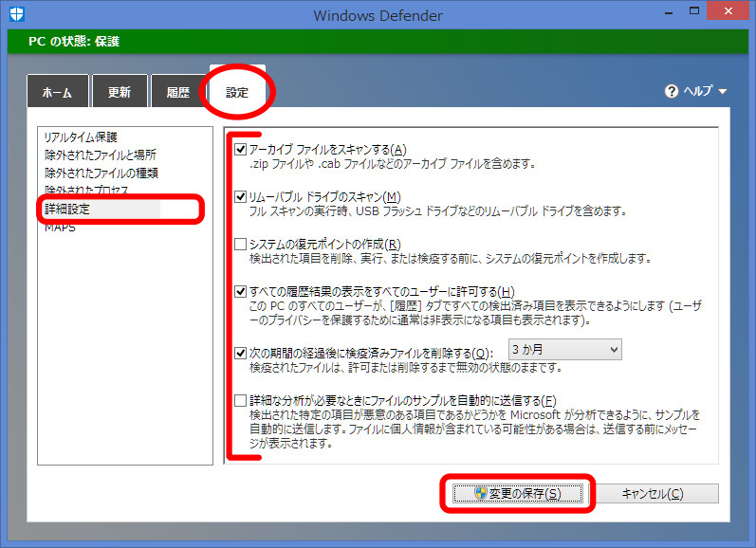Image resolution: width=756 pixels, height=548 pixels.
Task: Close the Windows Defender window
Action: coord(728,10)
